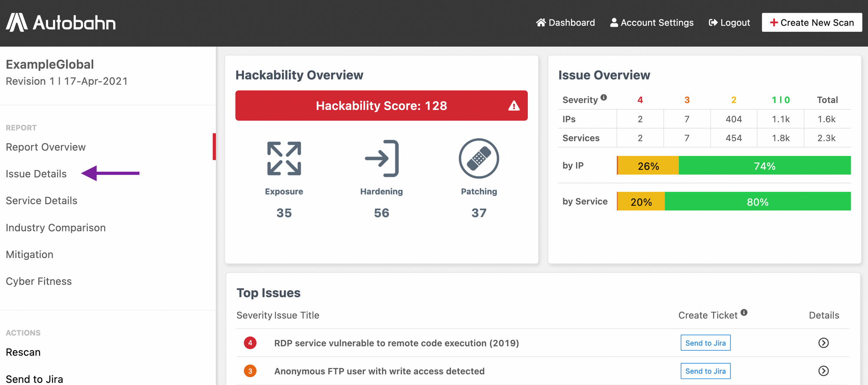Open Mitigation in sidebar
Viewport: 868px width, 385px height.
click(x=30, y=255)
